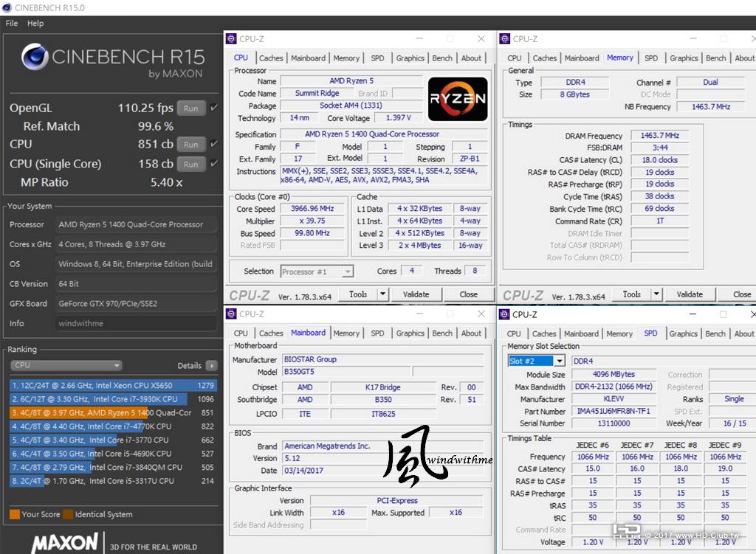Click the Cinebench logo sphere icon
The height and width of the screenshot is (554, 756).
pos(35,57)
